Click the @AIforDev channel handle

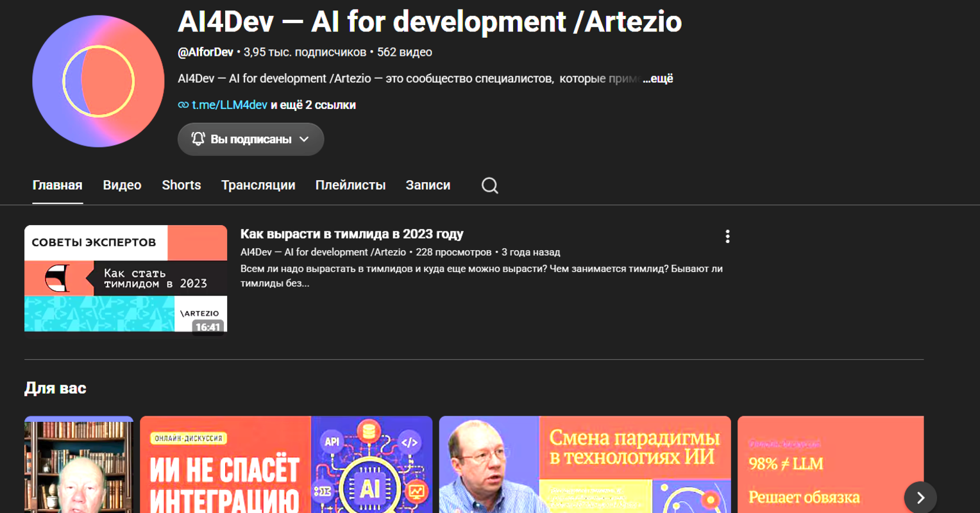tap(205, 53)
